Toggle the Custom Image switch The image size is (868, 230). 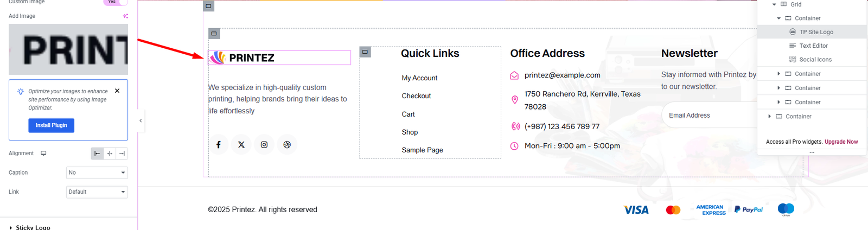[x=116, y=2]
